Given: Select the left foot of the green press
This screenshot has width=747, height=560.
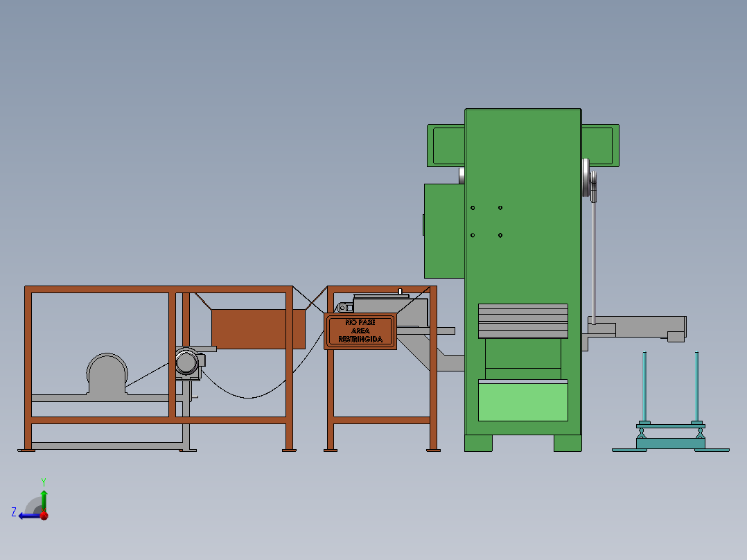Looking at the screenshot, I should [478, 443].
